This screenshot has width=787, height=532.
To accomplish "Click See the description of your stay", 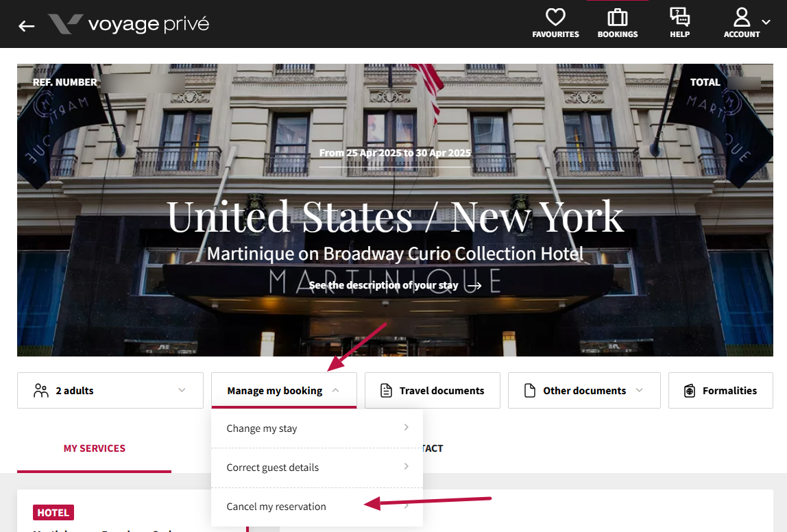I will [x=383, y=285].
